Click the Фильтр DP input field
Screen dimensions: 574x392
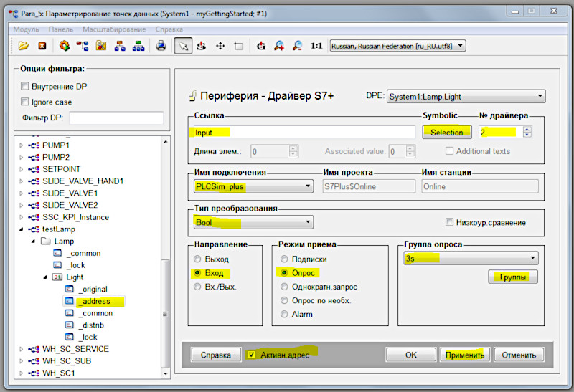pyautogui.click(x=116, y=118)
